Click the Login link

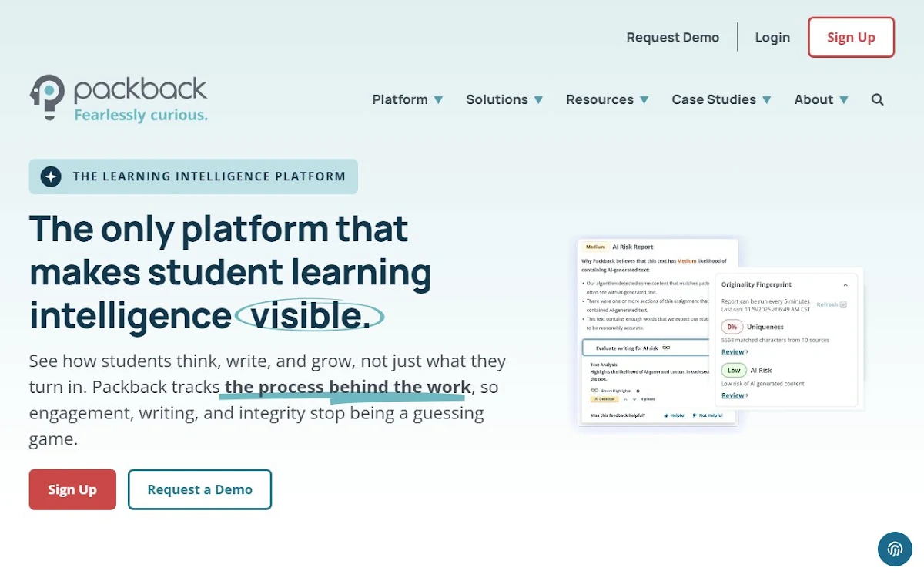tap(772, 37)
